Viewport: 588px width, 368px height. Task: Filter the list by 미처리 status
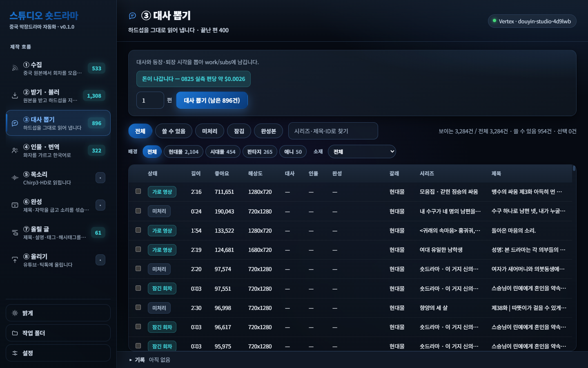(209, 131)
